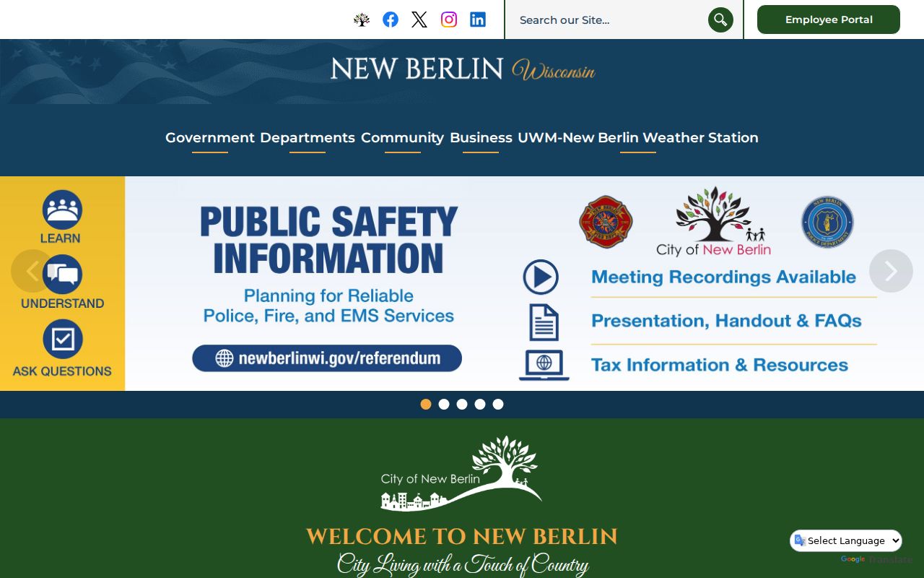Screen dimensions: 924x578
Task: Click the green search magnifier button
Action: click(720, 20)
